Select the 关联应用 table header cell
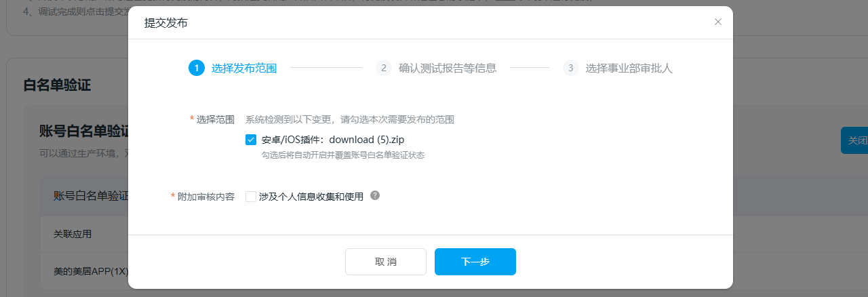 tap(73, 234)
